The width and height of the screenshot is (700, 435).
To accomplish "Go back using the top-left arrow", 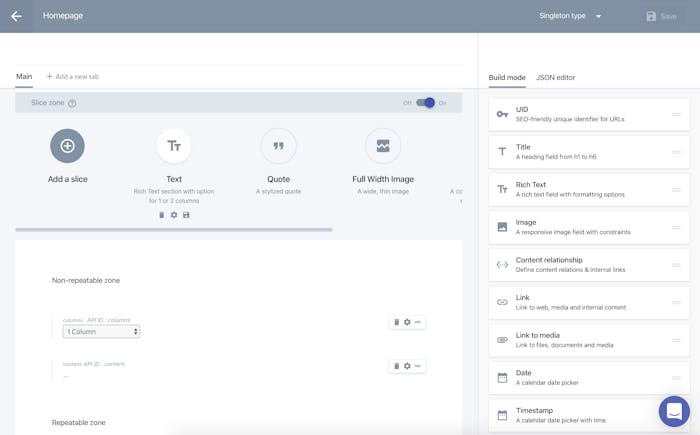I will pos(17,16).
